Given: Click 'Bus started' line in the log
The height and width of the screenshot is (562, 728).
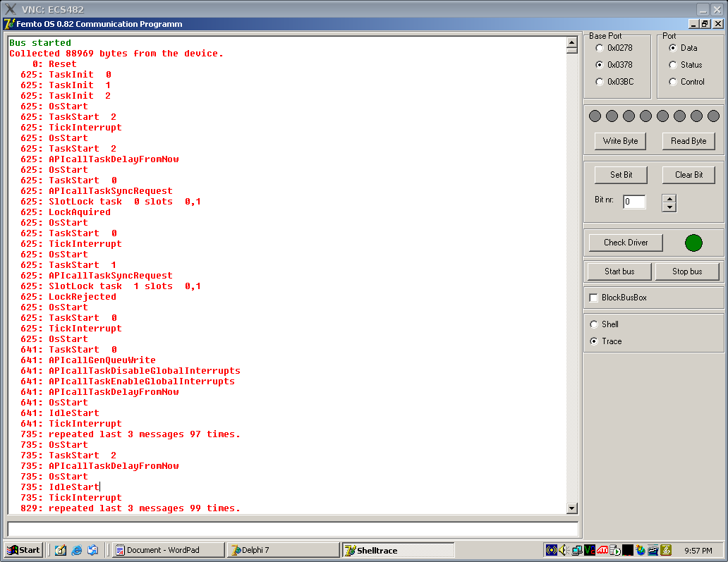Looking at the screenshot, I should pos(40,43).
